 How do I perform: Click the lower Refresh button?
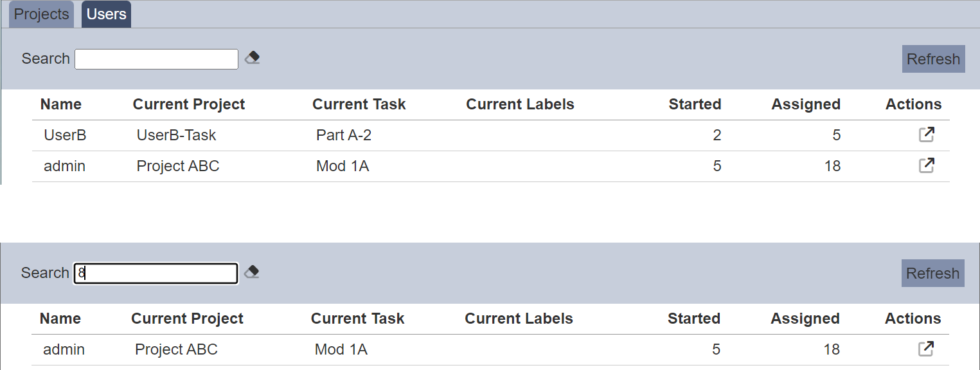[x=932, y=273]
